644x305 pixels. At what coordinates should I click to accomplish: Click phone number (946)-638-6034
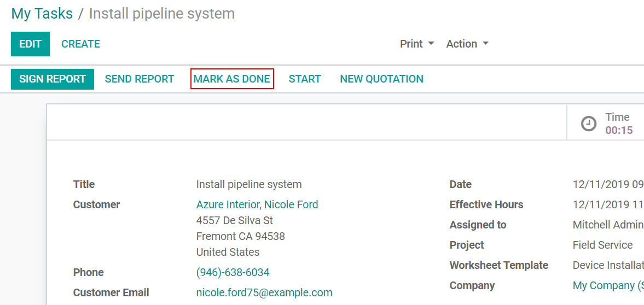233,273
